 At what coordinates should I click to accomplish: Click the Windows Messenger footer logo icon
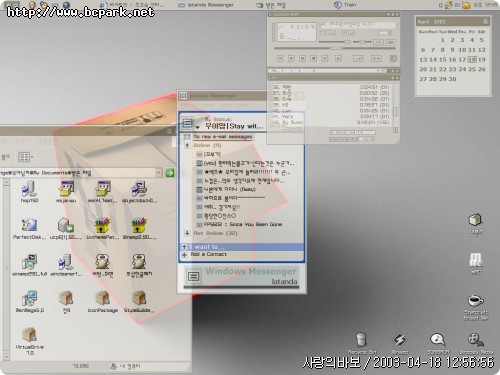click(193, 276)
